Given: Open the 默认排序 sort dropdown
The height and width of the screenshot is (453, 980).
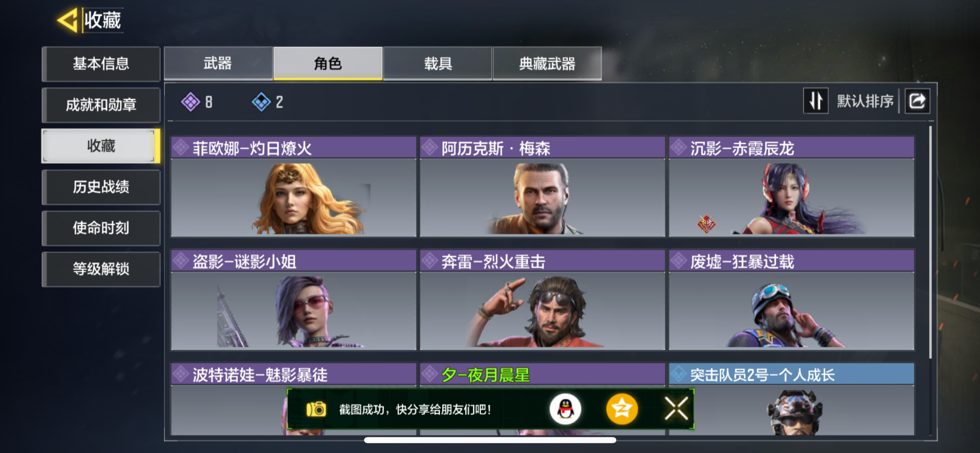Looking at the screenshot, I should click(865, 101).
